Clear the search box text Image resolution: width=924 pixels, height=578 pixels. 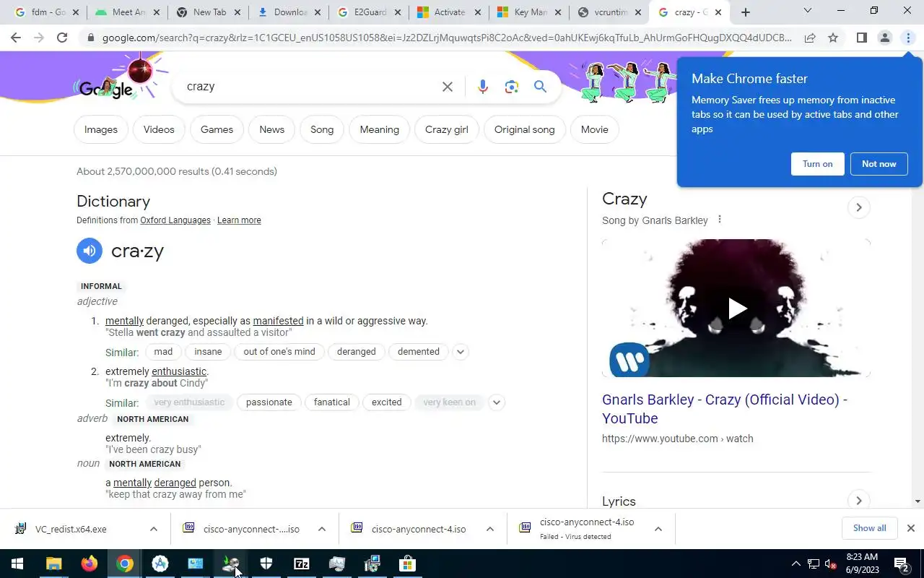tap(448, 87)
